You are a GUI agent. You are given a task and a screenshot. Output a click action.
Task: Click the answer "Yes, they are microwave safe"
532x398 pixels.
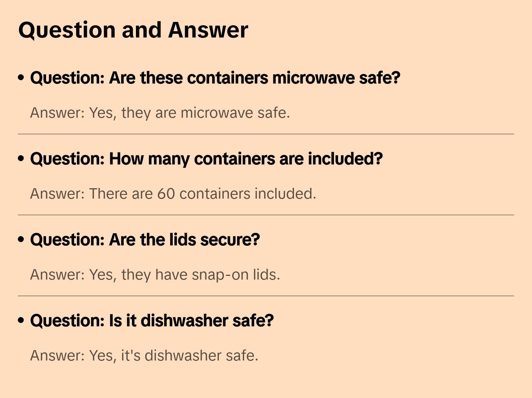click(160, 113)
